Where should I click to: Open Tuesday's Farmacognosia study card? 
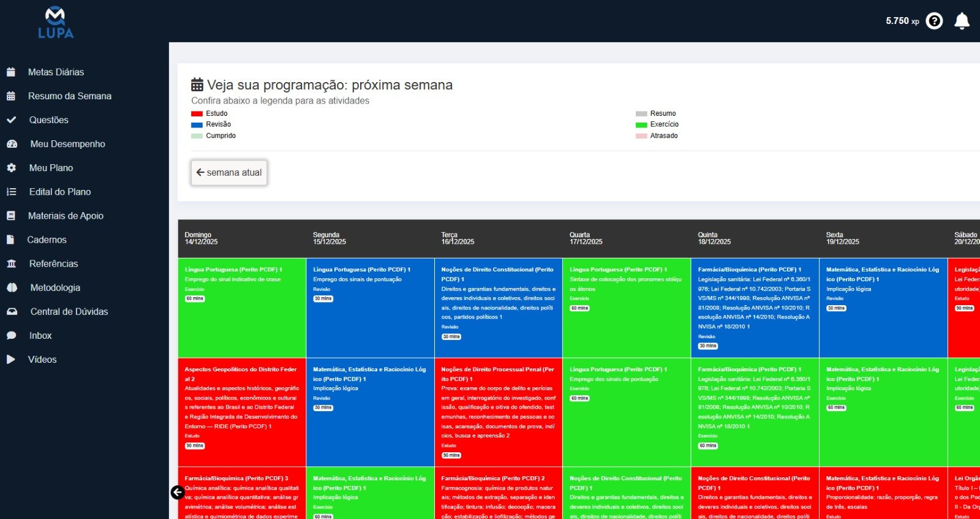[x=499, y=493]
